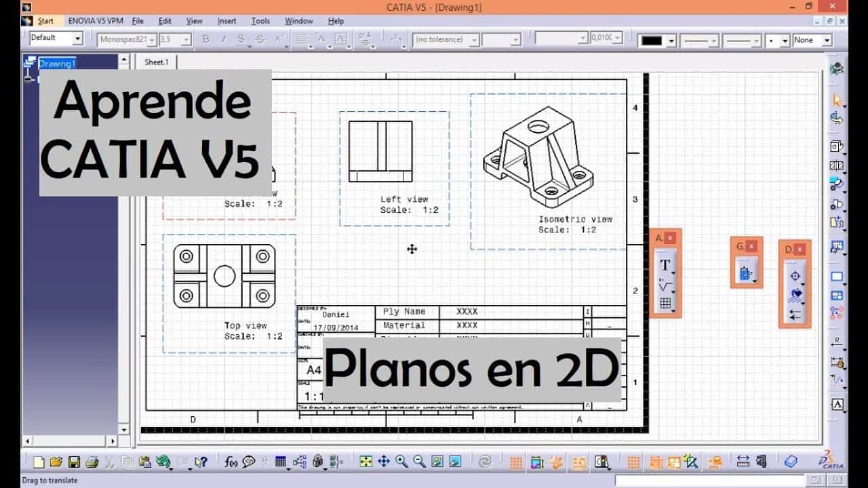Switch to the Sheet.1 tab

(x=156, y=62)
